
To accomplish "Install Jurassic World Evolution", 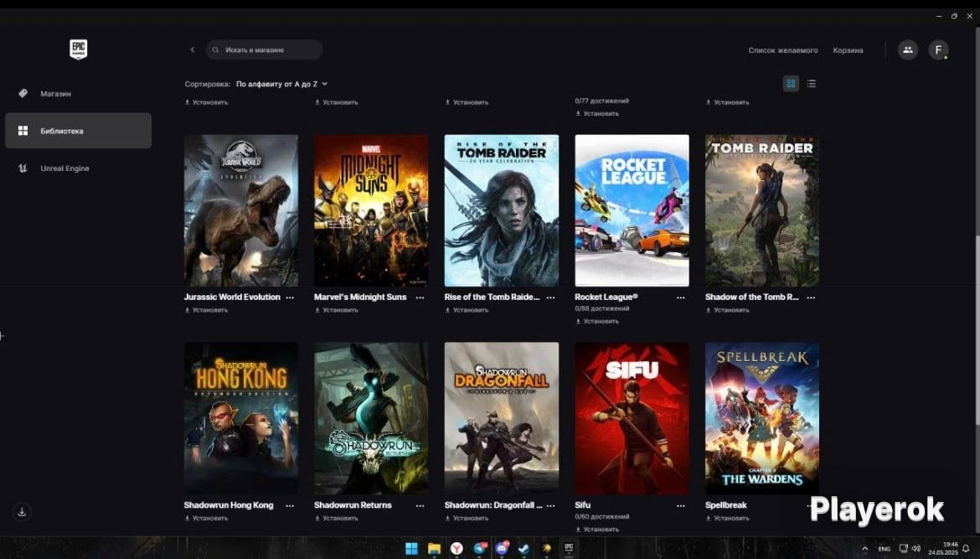I will click(205, 310).
